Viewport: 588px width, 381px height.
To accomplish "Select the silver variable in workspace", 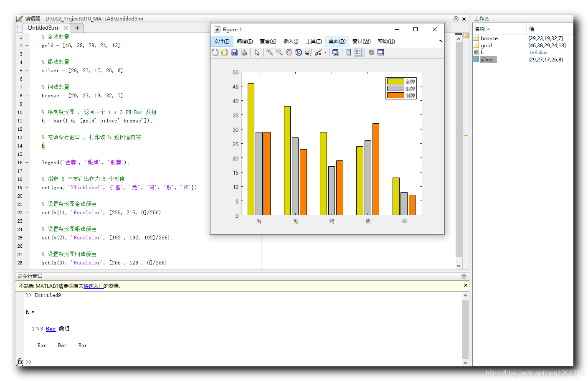I will [487, 59].
